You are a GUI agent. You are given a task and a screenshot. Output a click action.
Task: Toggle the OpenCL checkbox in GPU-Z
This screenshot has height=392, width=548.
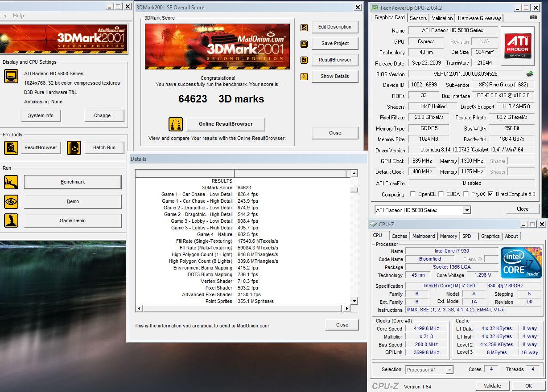(413, 194)
